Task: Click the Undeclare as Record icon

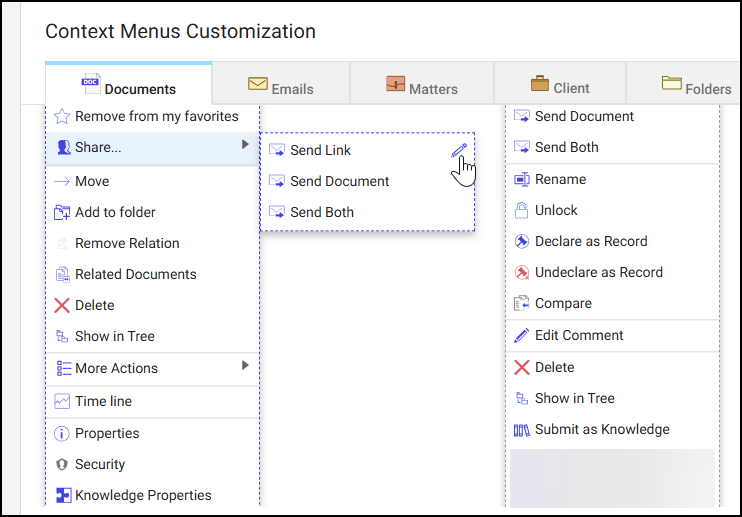Action: click(x=522, y=272)
